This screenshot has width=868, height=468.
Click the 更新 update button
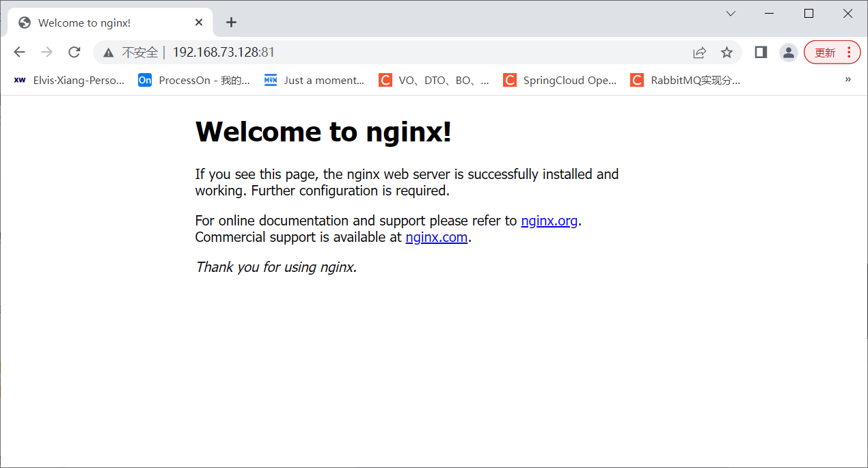tap(832, 53)
